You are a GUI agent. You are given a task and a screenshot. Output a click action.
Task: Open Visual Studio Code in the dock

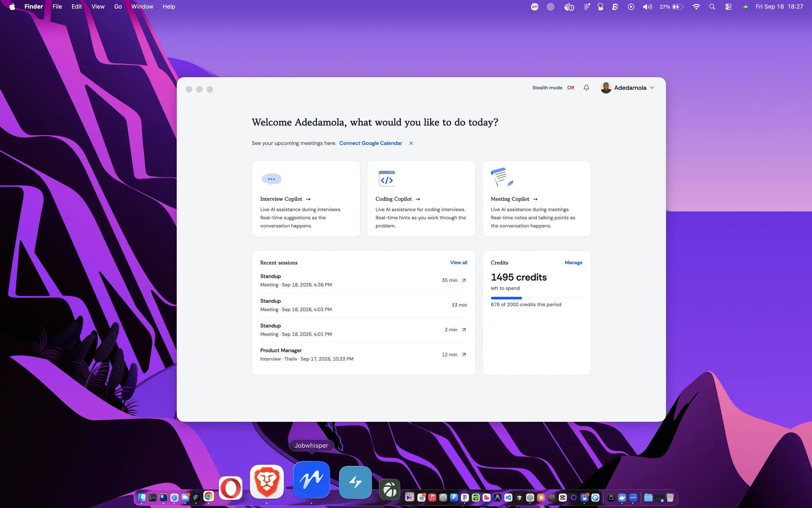[508, 497]
